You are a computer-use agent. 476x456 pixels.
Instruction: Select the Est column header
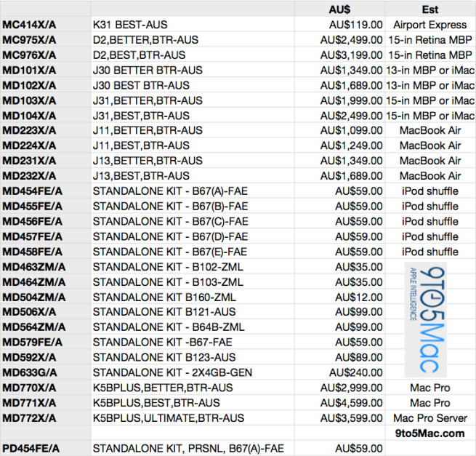[x=430, y=9]
